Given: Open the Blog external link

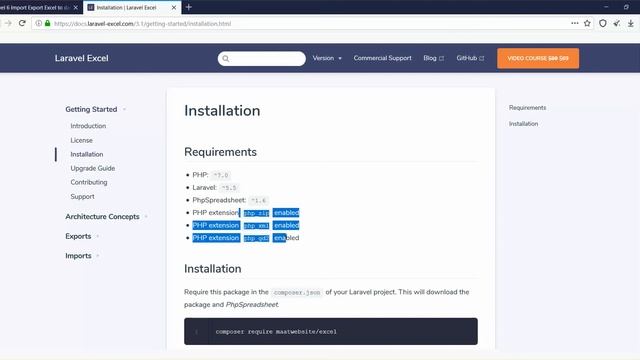Looking at the screenshot, I should [x=433, y=58].
